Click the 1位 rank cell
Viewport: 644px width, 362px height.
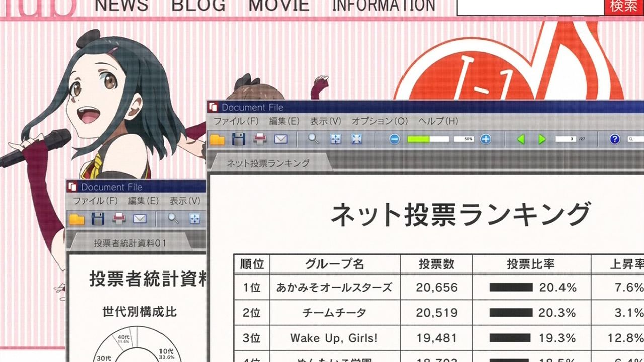252,288
